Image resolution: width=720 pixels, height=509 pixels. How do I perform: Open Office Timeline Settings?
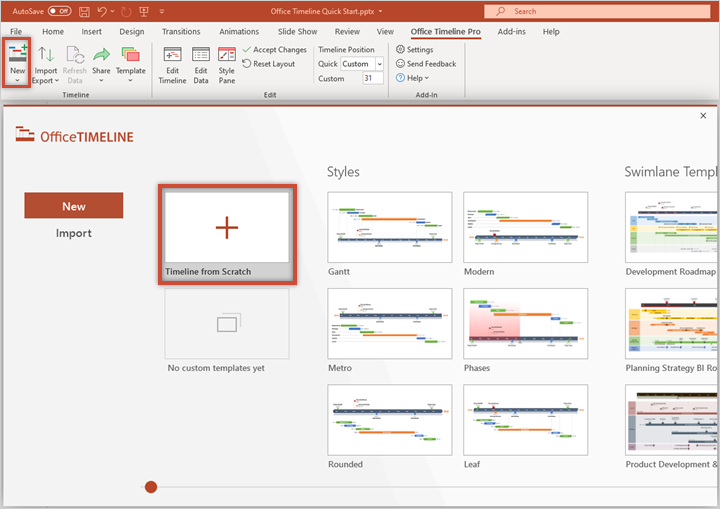pos(415,49)
